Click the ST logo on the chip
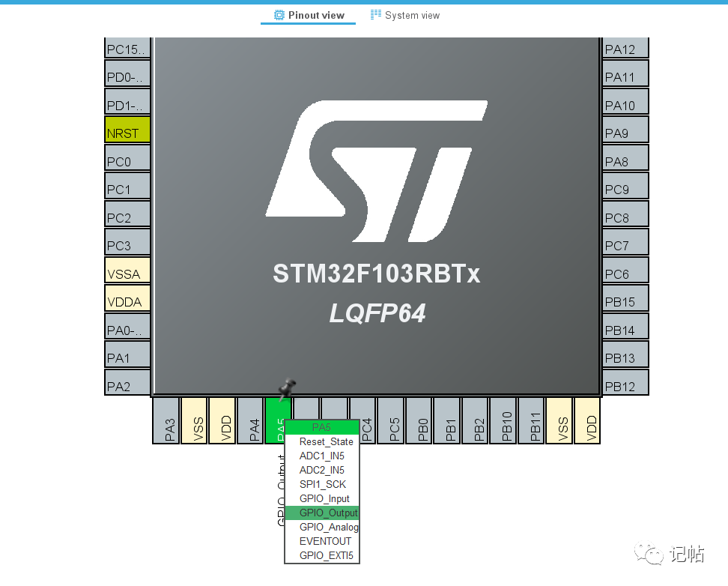 click(377, 171)
